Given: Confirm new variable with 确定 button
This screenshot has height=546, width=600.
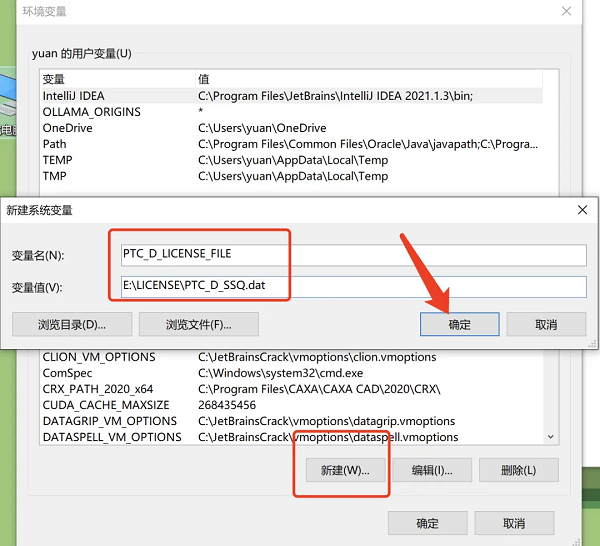Looking at the screenshot, I should point(459,324).
